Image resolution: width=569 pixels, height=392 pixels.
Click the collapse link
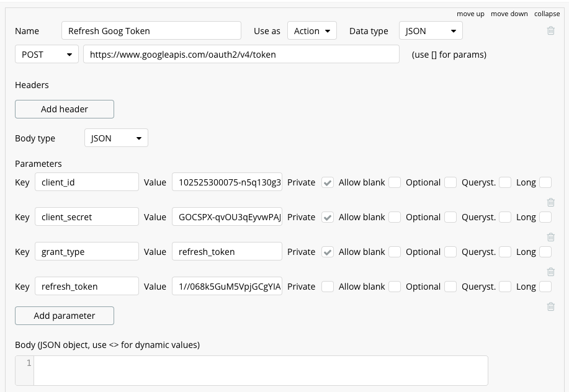[x=547, y=14]
